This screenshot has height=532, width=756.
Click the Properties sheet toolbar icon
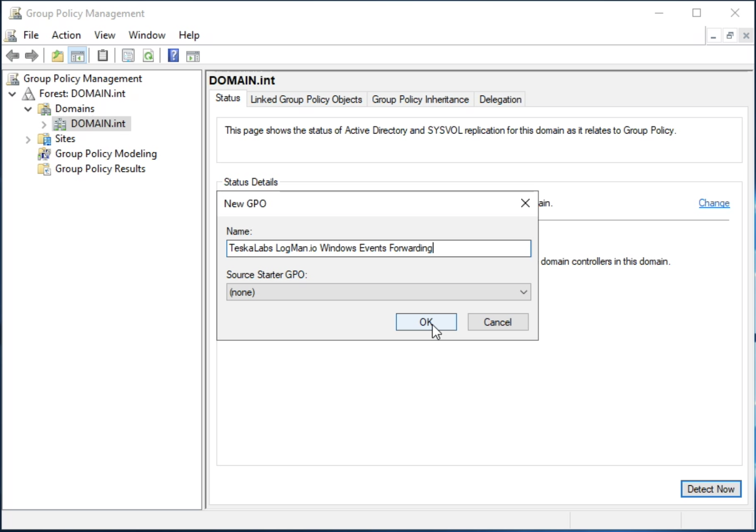coord(128,56)
